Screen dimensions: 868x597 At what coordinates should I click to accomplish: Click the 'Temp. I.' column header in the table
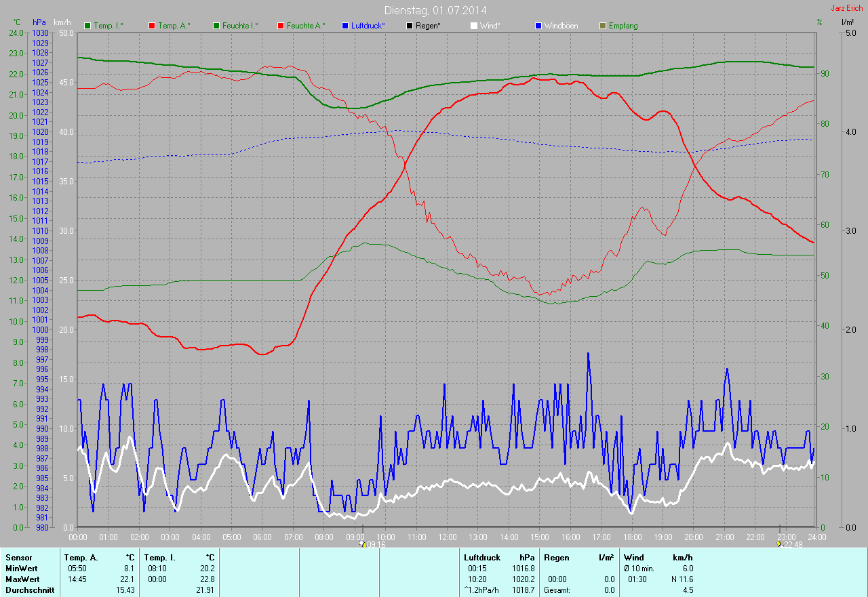(x=159, y=558)
